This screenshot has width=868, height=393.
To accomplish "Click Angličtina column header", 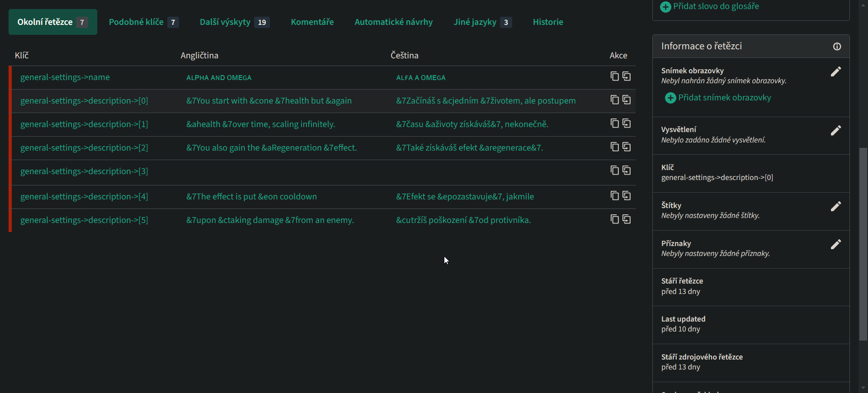I will pyautogui.click(x=199, y=55).
